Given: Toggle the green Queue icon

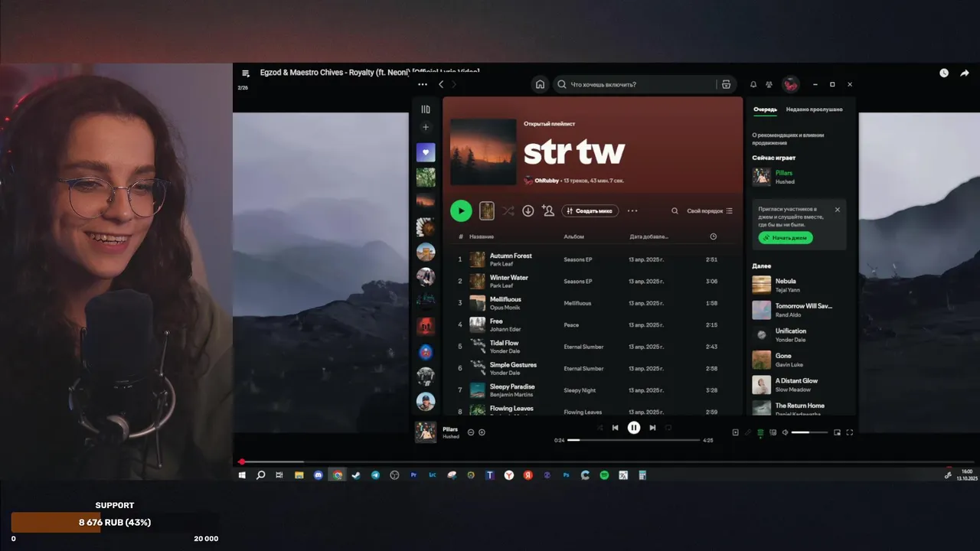Looking at the screenshot, I should click(x=760, y=432).
